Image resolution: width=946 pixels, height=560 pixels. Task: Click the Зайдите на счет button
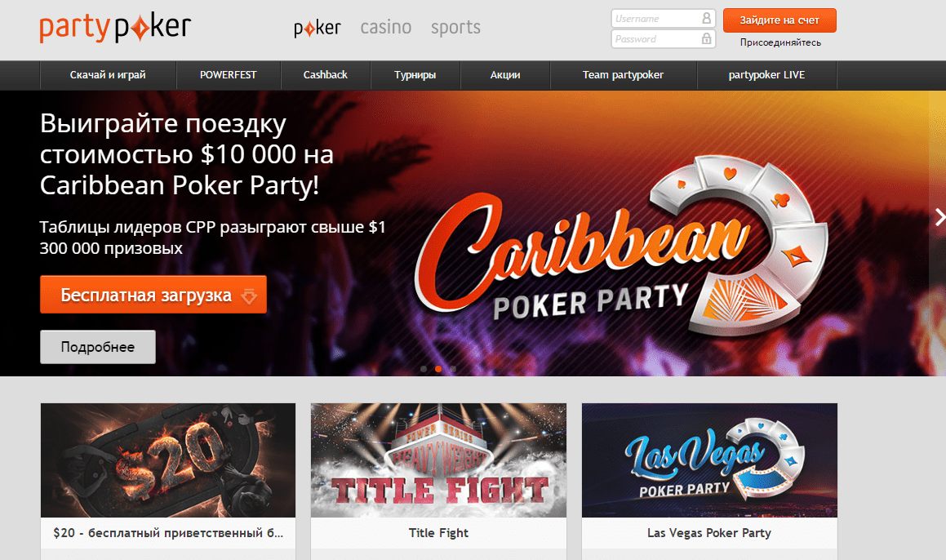point(779,20)
